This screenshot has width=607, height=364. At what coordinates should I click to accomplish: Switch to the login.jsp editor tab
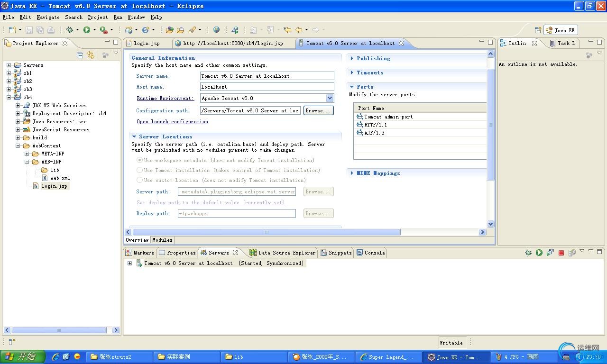coord(146,43)
